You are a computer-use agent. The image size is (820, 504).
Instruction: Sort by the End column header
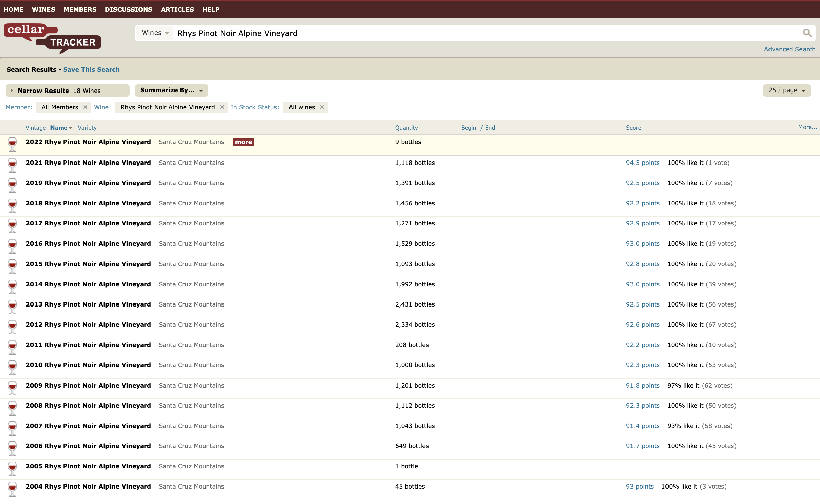[490, 128]
